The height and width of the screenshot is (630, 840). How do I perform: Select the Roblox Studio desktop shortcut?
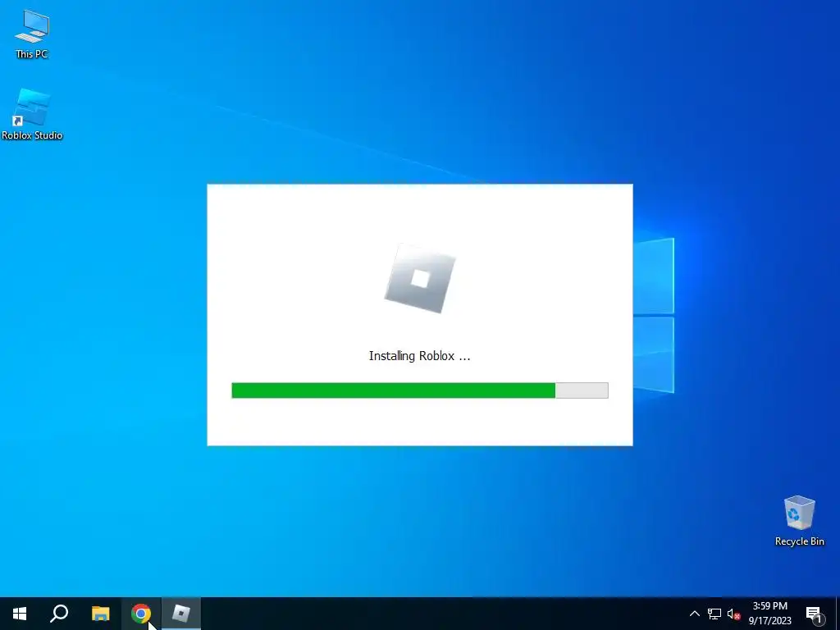click(x=32, y=115)
